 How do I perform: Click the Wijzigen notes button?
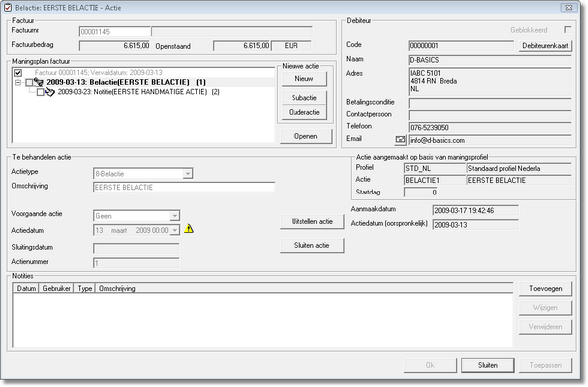coord(546,308)
